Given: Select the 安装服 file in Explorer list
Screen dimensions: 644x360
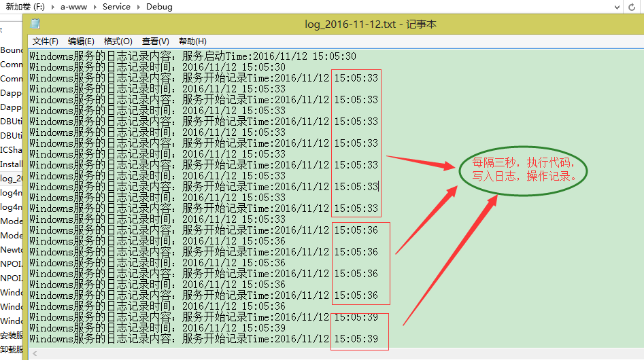Looking at the screenshot, I should tap(11, 336).
